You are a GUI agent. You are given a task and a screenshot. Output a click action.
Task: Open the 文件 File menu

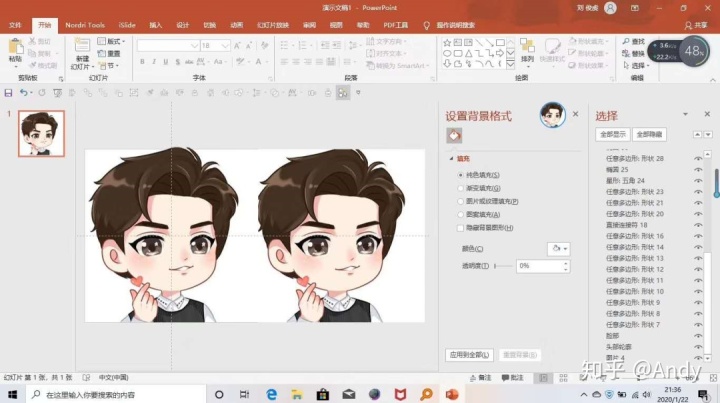point(15,25)
